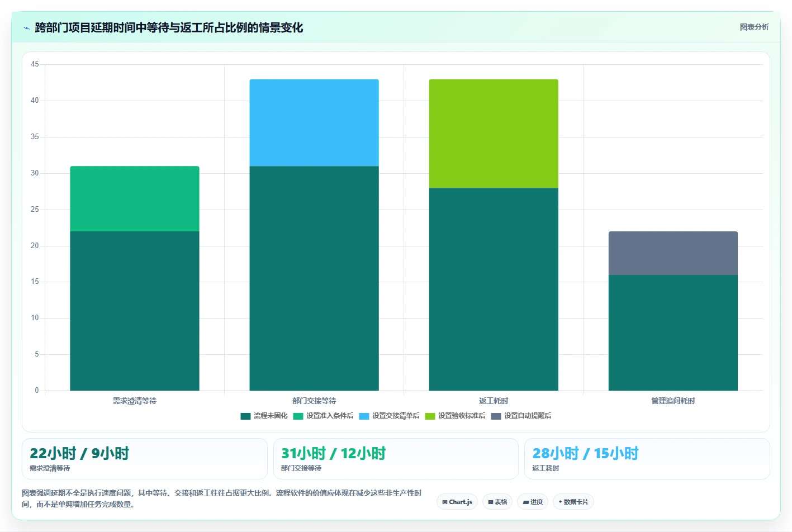This screenshot has height=532, width=792.
Task: Click the 进度 tag
Action: point(533,502)
